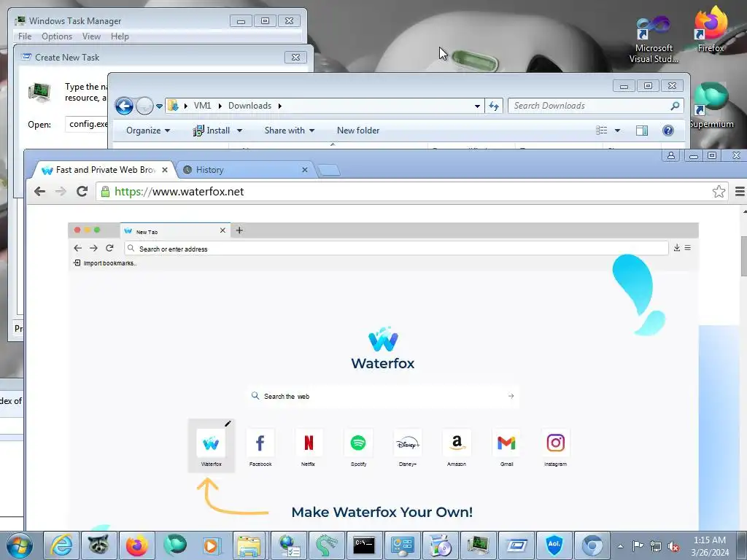Click the Search Downloads field
747x560 pixels.
coord(596,106)
